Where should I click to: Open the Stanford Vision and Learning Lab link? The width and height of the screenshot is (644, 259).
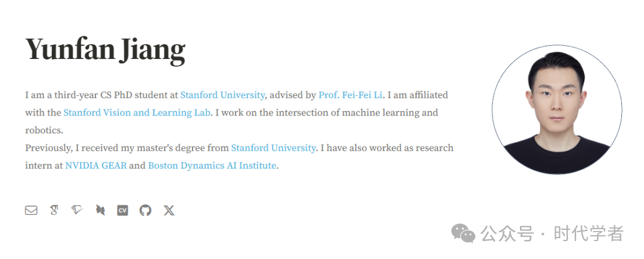point(137,113)
